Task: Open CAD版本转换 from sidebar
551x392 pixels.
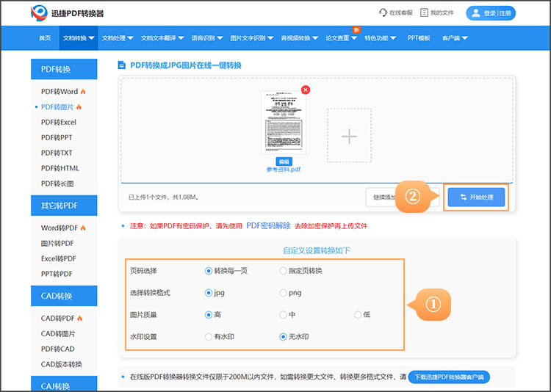Action: click(61, 364)
